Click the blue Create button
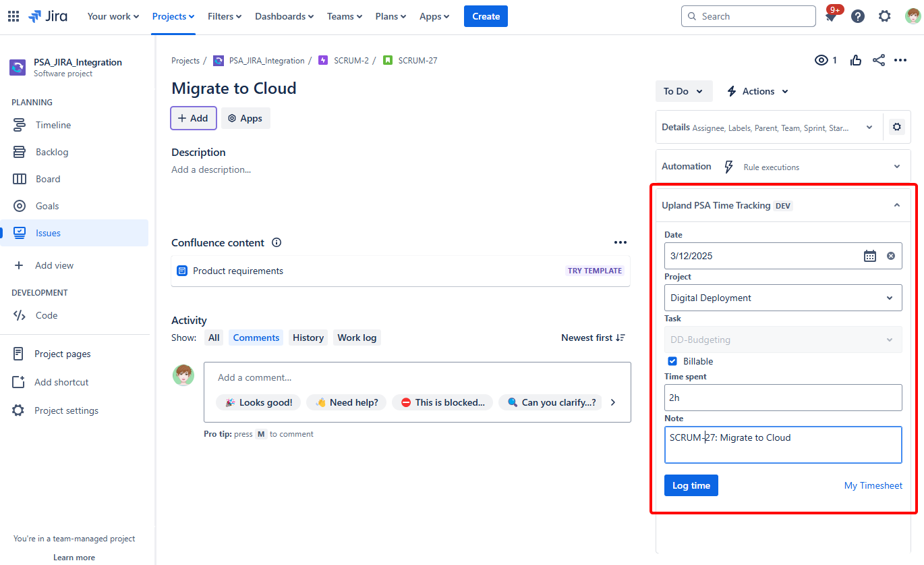This screenshot has height=565, width=924. 486,16
